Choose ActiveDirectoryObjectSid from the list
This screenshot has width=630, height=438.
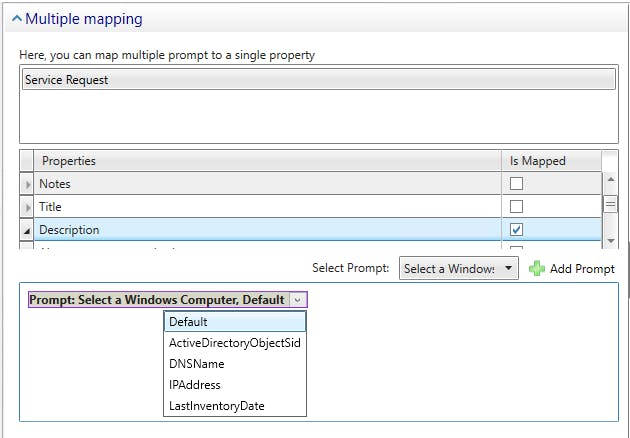pos(235,343)
